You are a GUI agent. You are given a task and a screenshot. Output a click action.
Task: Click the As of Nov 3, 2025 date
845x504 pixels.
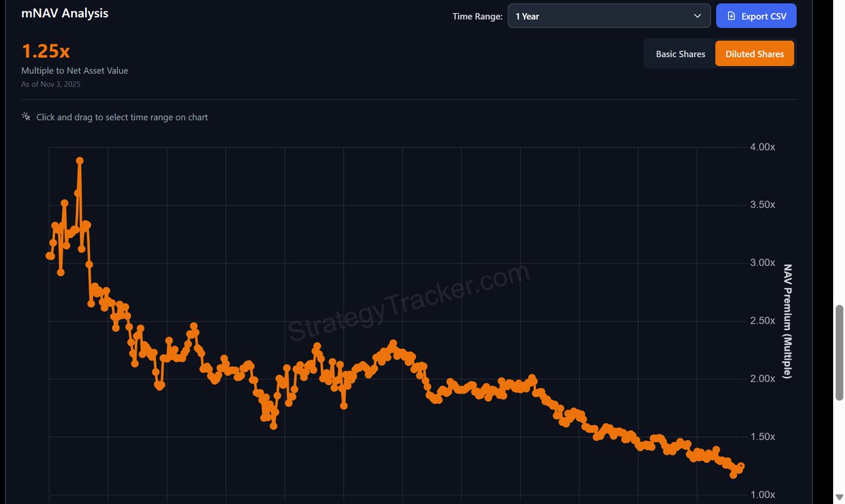51,84
